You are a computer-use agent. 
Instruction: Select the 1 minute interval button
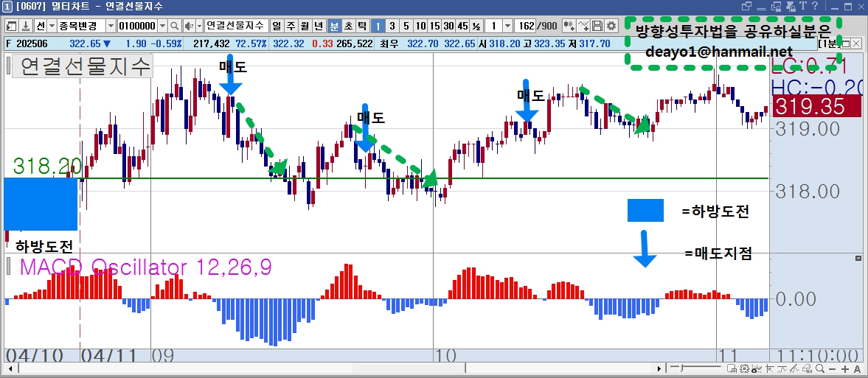[378, 26]
